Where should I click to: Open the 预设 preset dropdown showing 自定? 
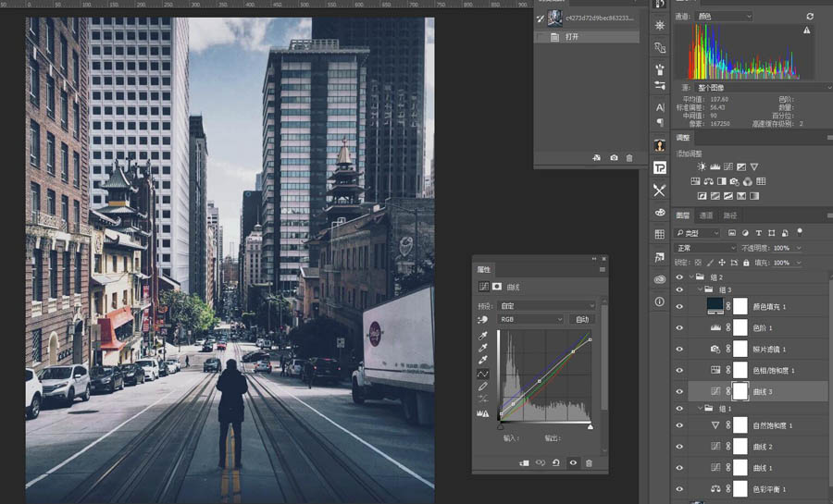coord(547,305)
